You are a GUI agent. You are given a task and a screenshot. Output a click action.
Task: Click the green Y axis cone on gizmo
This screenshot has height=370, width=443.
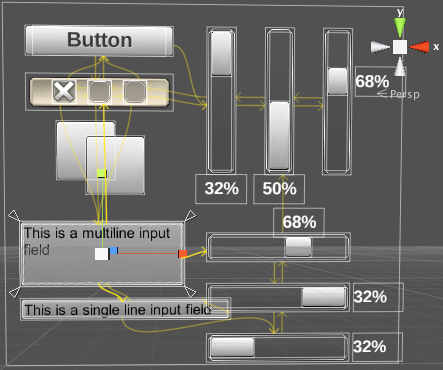pyautogui.click(x=400, y=27)
